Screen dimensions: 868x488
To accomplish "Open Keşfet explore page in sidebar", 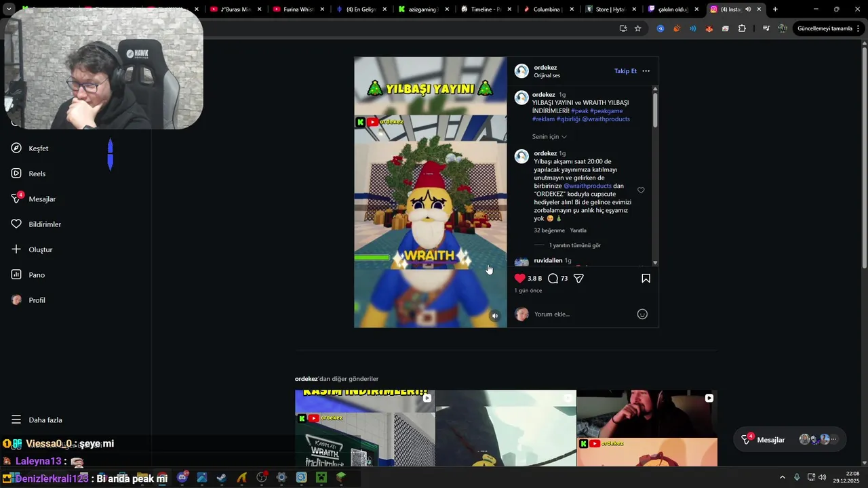I will point(30,148).
